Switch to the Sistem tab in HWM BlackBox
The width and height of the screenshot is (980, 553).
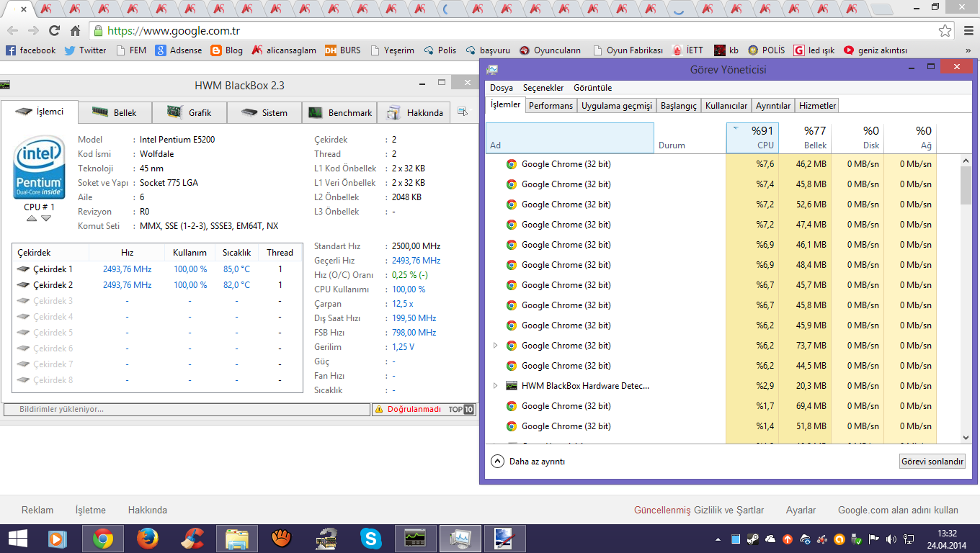[x=264, y=112]
